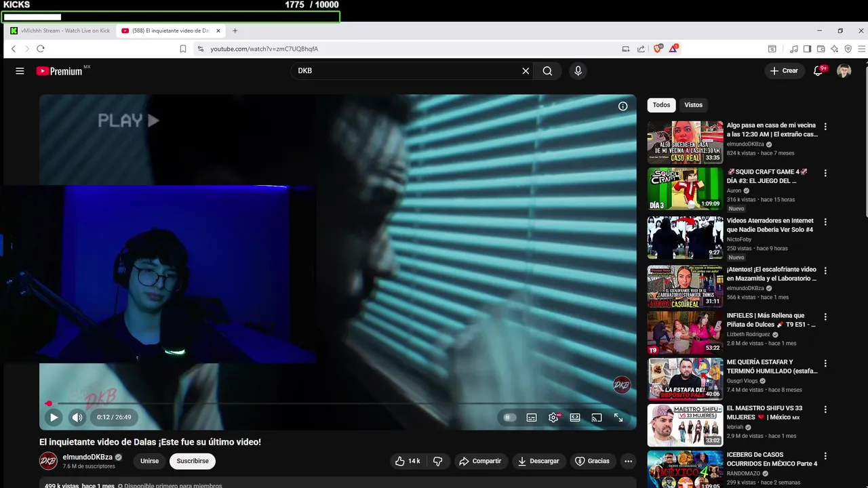
Task: Open the Crear menu
Action: [x=785, y=71]
